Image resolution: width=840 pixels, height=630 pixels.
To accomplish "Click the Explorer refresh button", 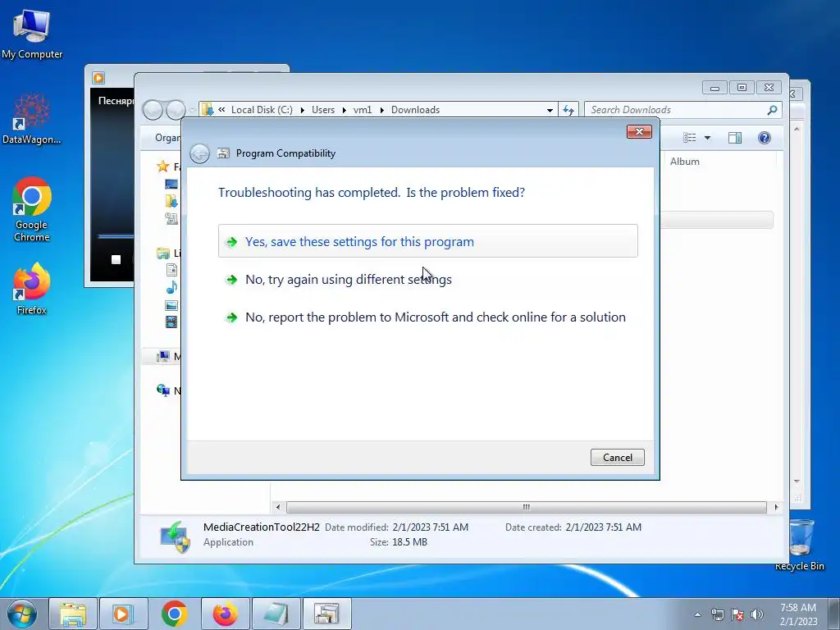I will tap(568, 110).
